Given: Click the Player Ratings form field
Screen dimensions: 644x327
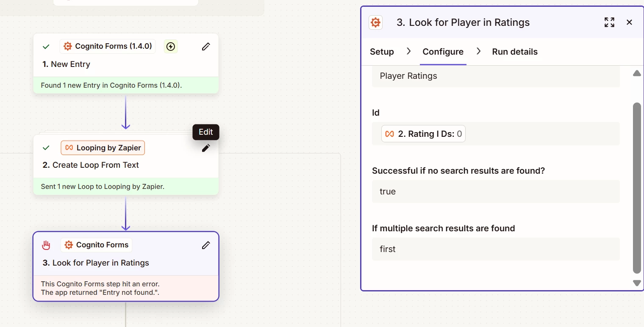Looking at the screenshot, I should click(x=496, y=76).
